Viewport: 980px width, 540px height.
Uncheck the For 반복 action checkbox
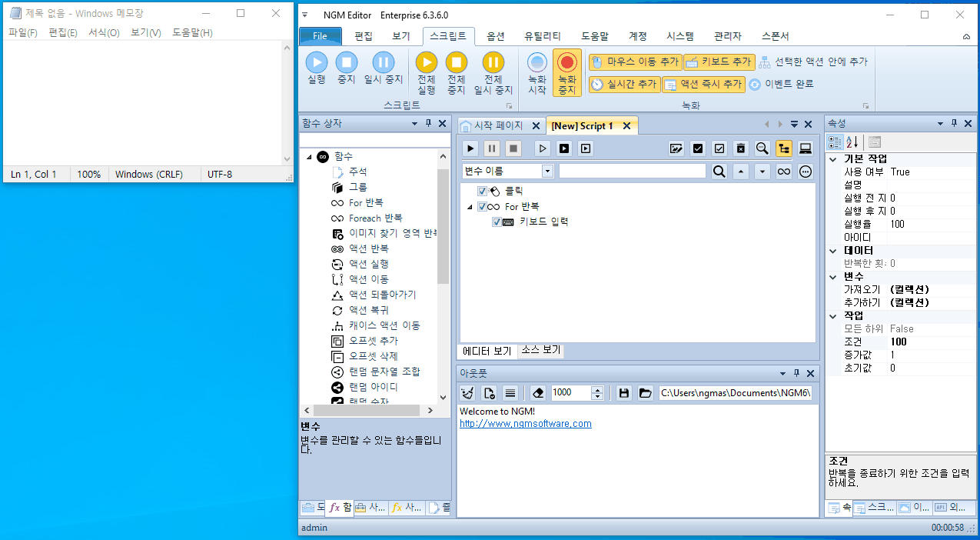pos(482,206)
